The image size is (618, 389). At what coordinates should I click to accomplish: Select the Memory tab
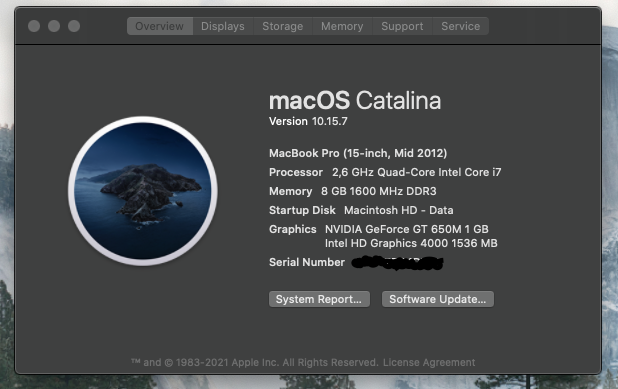tap(342, 26)
